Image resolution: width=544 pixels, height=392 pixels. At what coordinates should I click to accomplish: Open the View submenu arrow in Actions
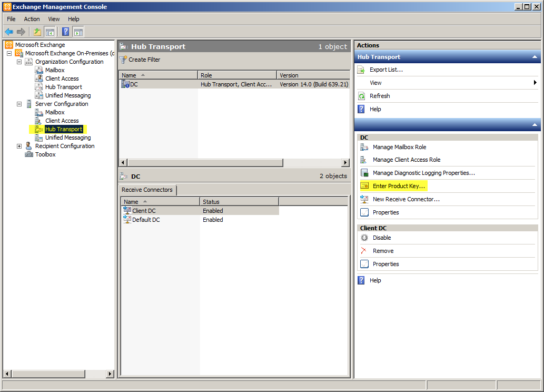pyautogui.click(x=535, y=83)
